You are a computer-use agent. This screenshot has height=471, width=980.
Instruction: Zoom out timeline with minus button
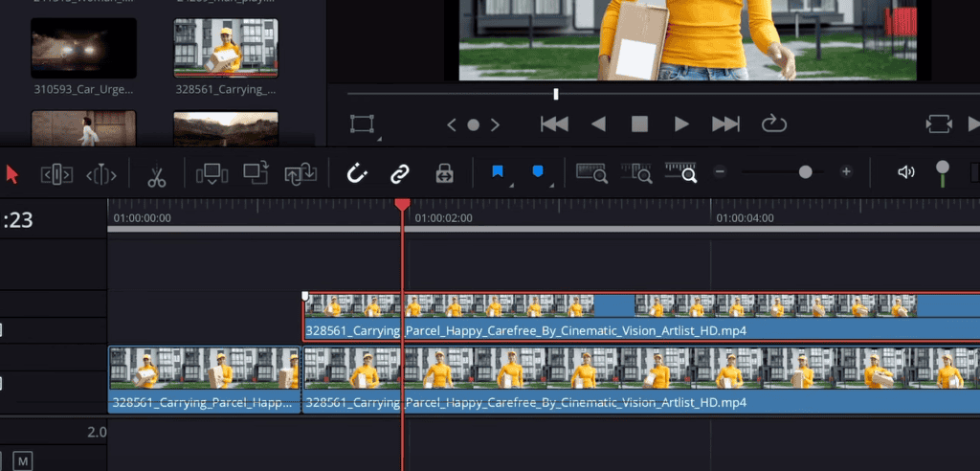720,171
